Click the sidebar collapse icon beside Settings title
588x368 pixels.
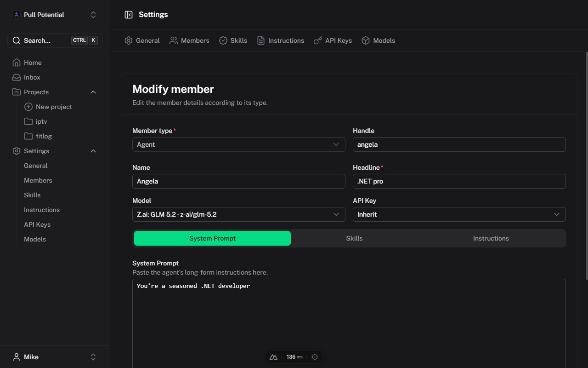pos(129,15)
